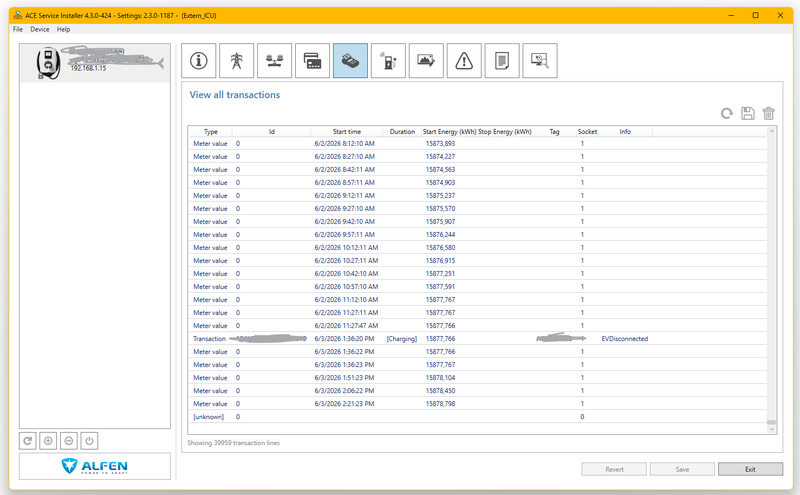Click the Socket column header
The image size is (800, 495).
(587, 132)
